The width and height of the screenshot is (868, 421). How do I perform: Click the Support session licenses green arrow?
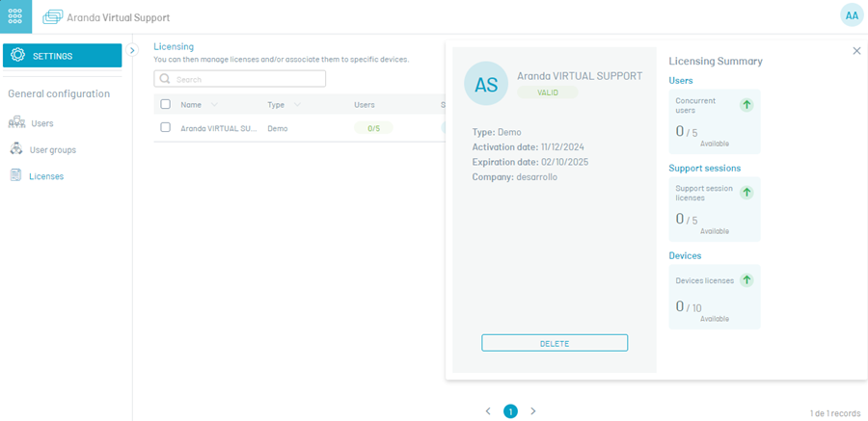pos(746,193)
